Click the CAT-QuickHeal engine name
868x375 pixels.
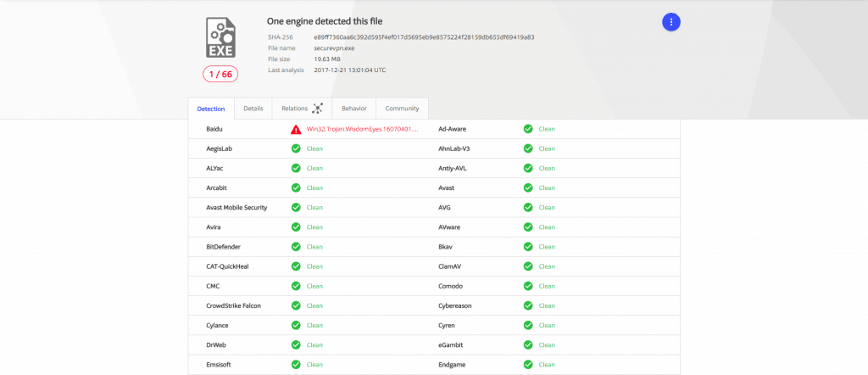pos(227,266)
